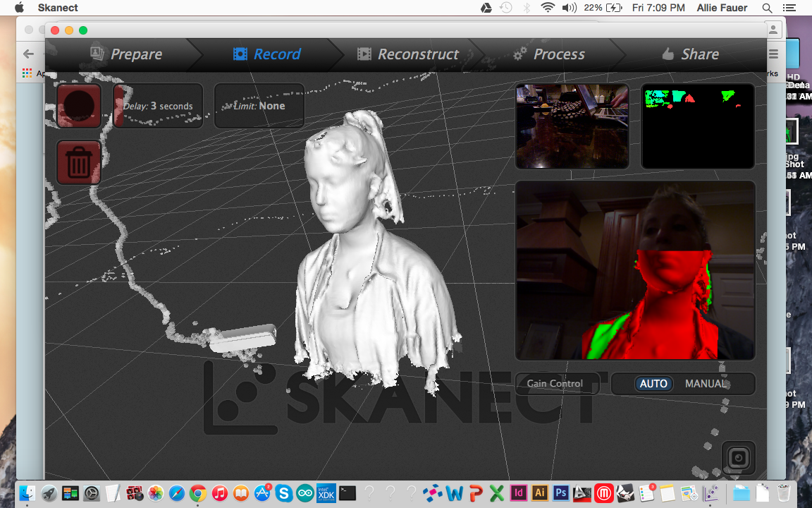
Task: Change the Delay 3 seconds setting
Action: tap(158, 106)
